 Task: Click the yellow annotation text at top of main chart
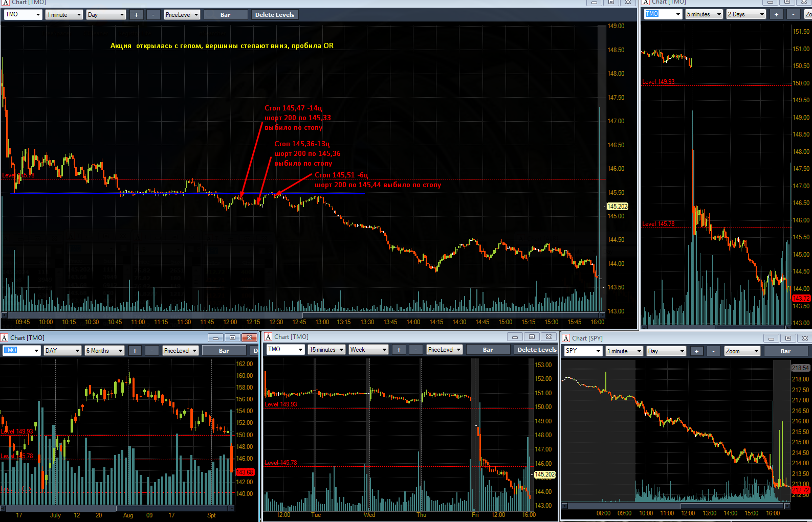(x=222, y=46)
